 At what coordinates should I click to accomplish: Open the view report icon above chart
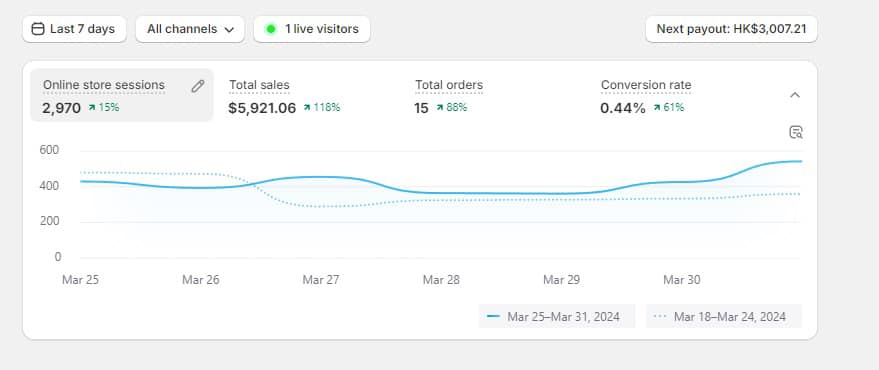tap(795, 133)
